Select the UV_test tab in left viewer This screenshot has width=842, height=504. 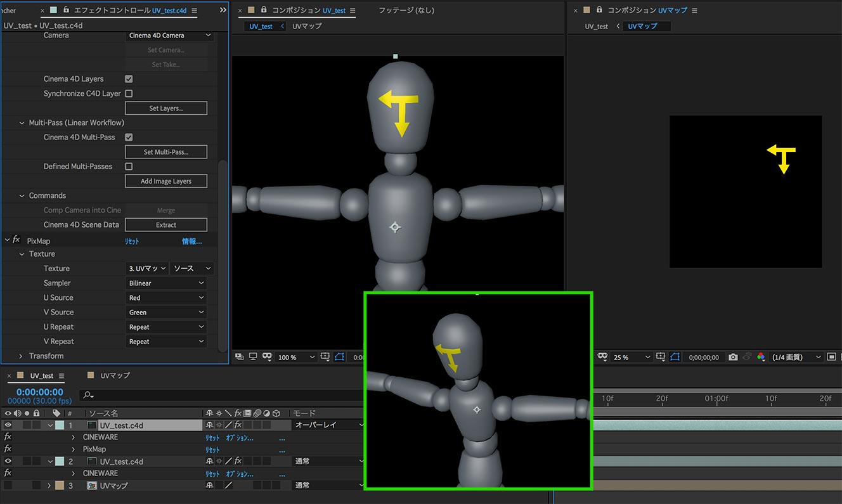click(x=261, y=27)
